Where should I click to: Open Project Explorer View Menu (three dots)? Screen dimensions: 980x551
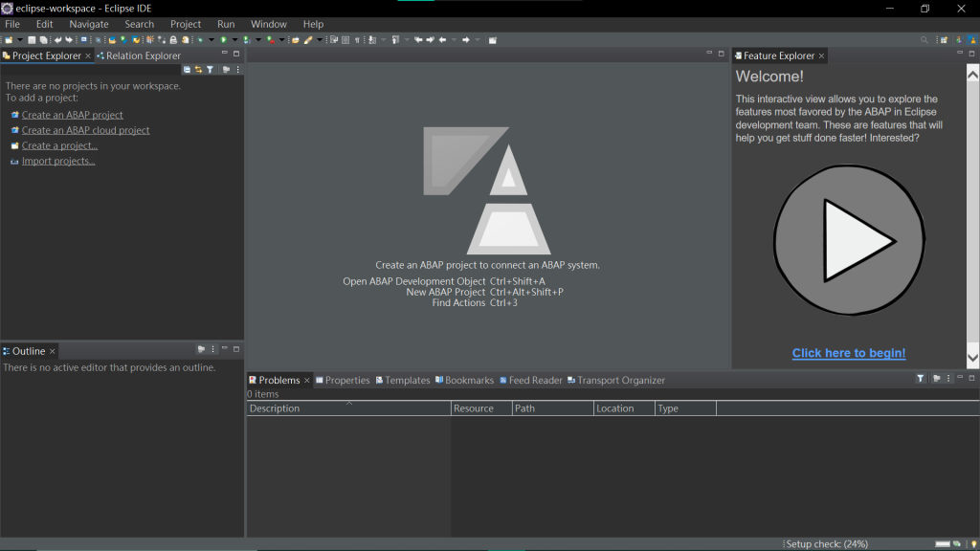(238, 69)
